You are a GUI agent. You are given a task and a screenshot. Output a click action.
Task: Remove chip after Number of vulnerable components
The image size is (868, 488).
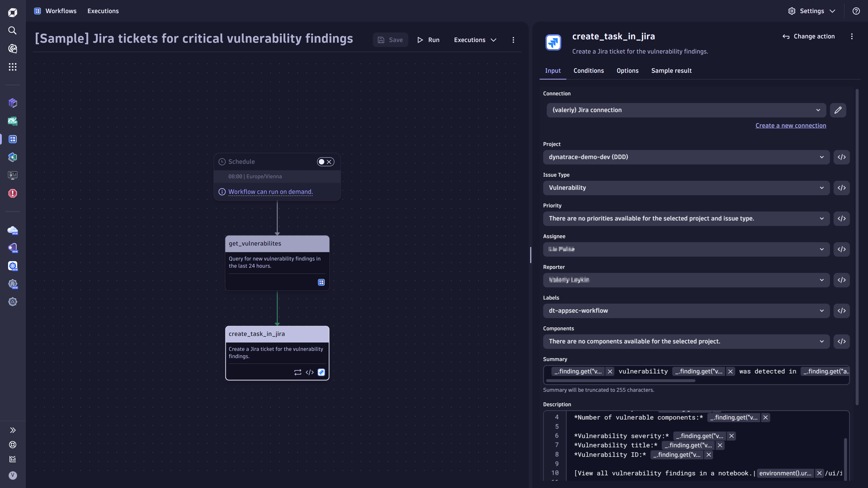coord(766,418)
